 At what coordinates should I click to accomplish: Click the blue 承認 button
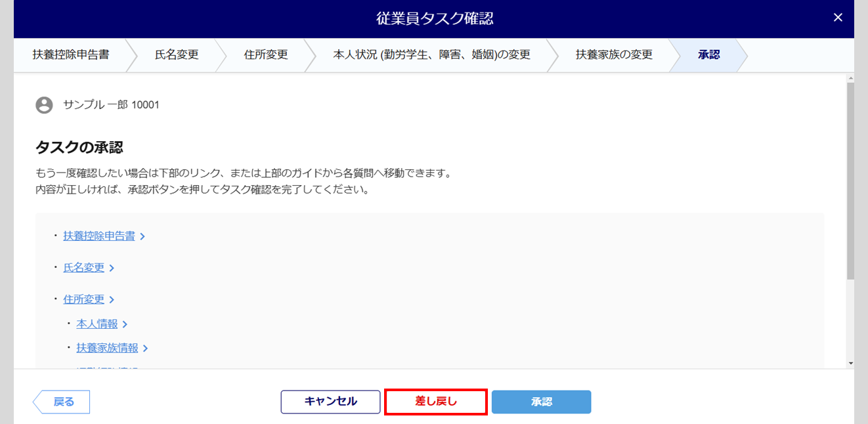pyautogui.click(x=542, y=402)
